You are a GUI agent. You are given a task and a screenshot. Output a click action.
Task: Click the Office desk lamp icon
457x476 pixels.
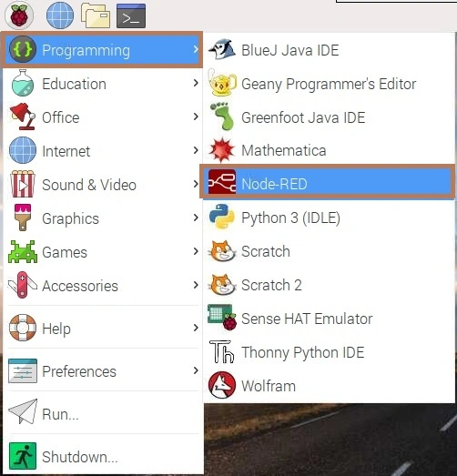pyautogui.click(x=23, y=116)
